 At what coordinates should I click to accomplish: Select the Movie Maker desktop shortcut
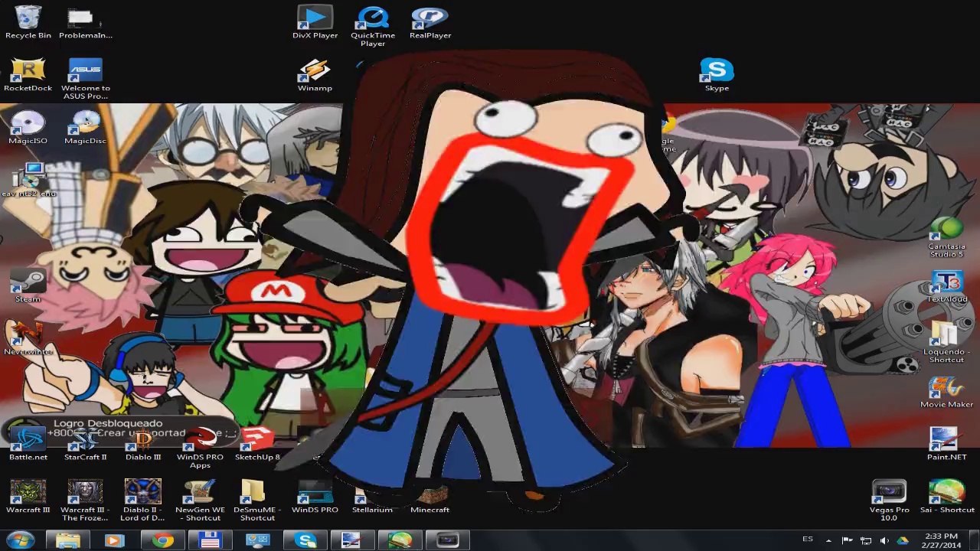point(947,391)
